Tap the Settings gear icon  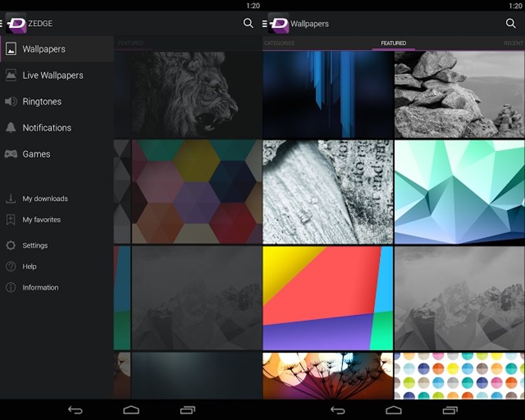coord(11,245)
